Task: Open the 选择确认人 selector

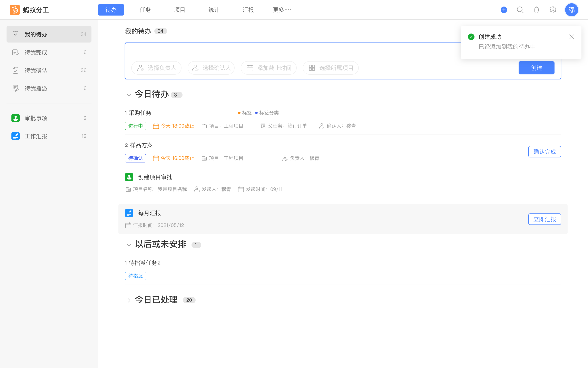Action: click(x=211, y=68)
